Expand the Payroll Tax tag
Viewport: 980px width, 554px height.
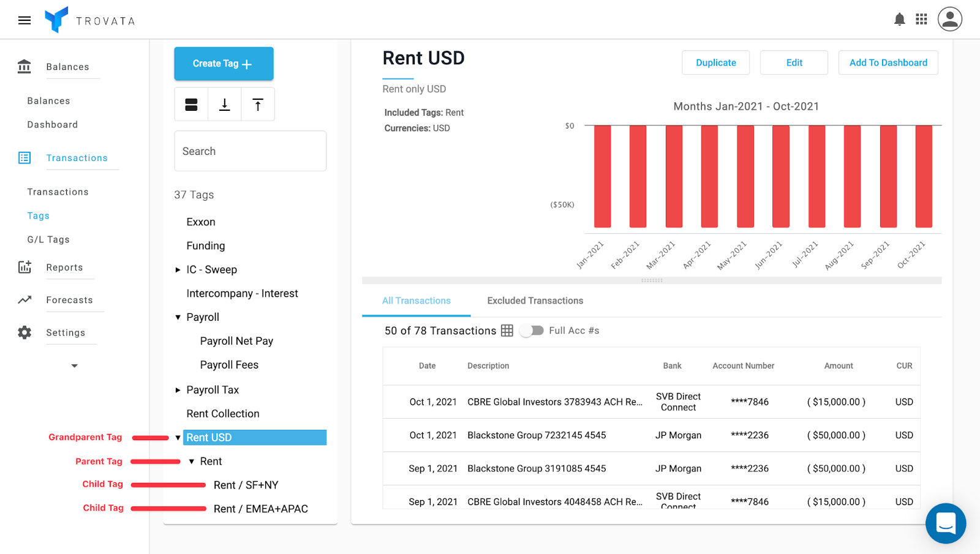pyautogui.click(x=178, y=389)
